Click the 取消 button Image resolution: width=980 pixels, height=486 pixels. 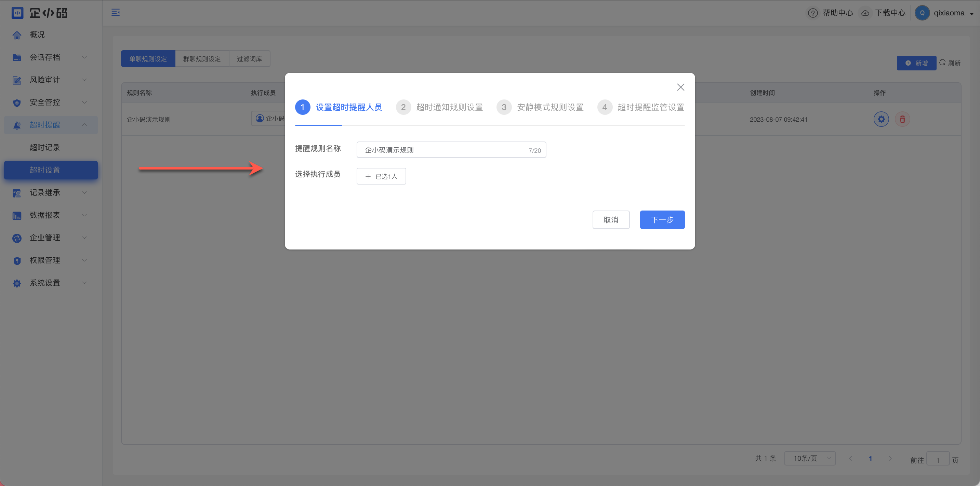[x=611, y=219]
